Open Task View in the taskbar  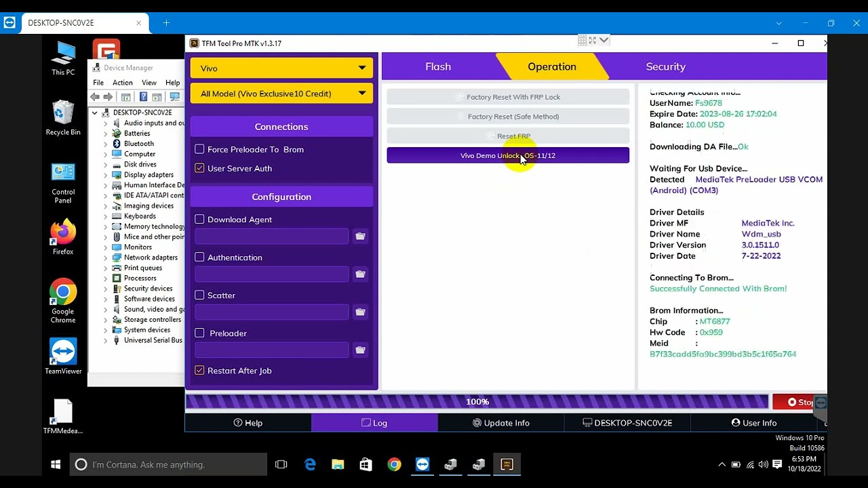pyautogui.click(x=281, y=464)
